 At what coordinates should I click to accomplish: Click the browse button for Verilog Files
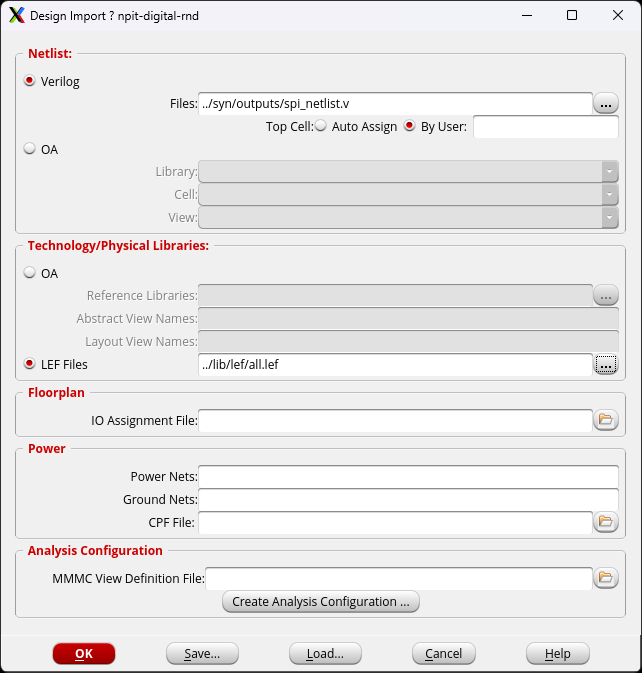click(x=606, y=104)
